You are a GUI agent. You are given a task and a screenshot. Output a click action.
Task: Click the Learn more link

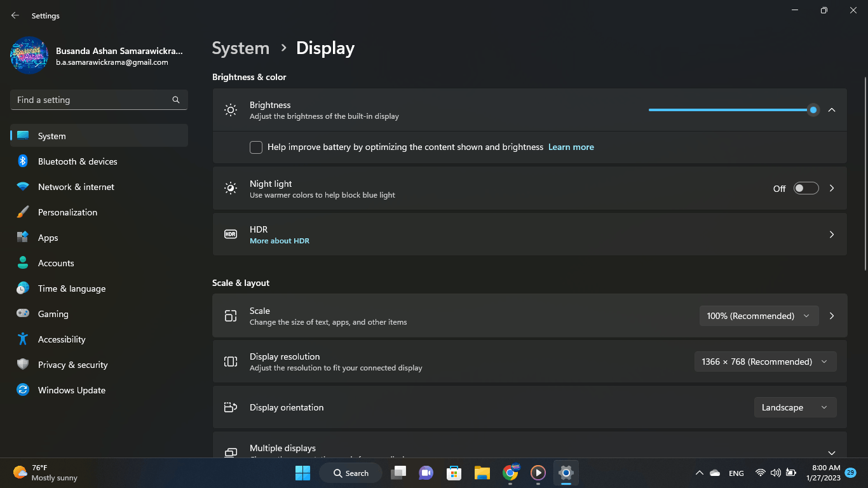click(571, 147)
